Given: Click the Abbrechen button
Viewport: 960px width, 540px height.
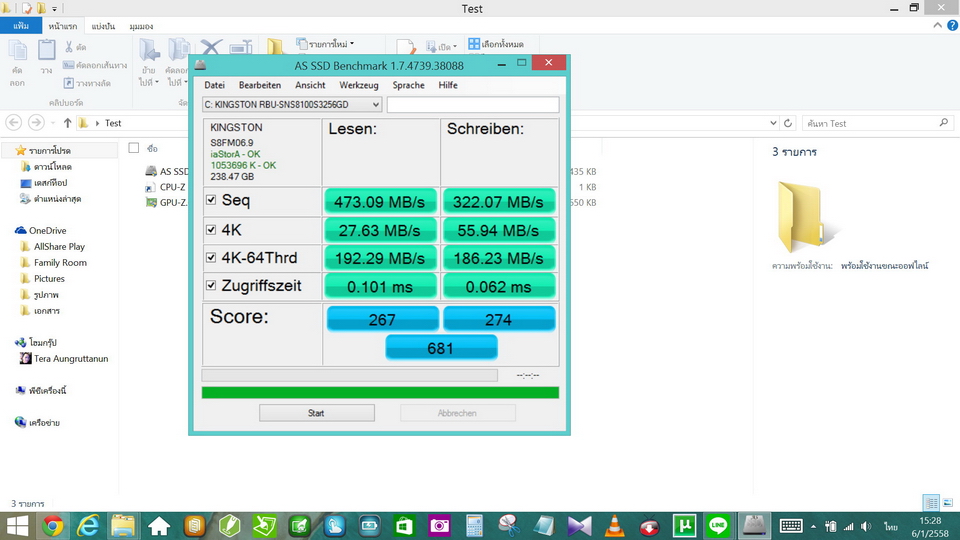Looking at the screenshot, I should [x=457, y=413].
